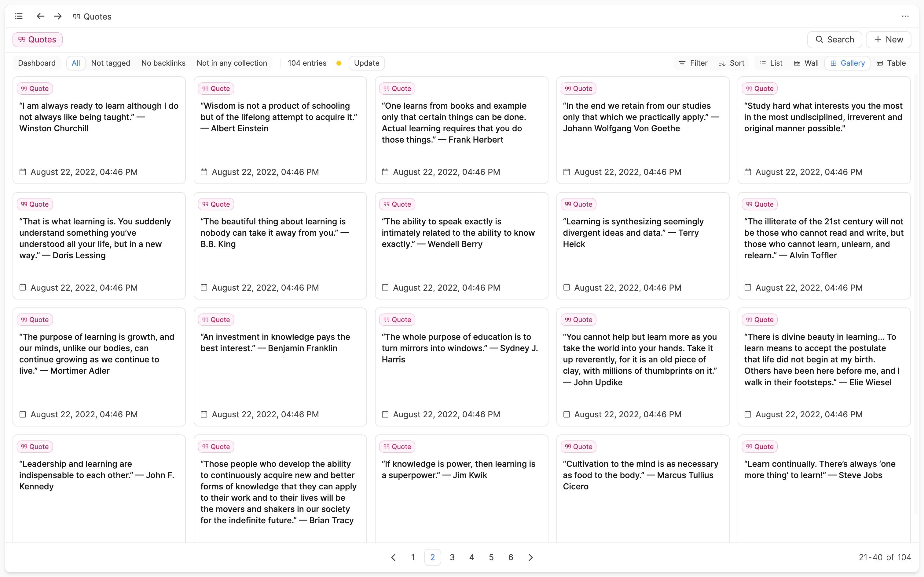Viewport: 924px width, 577px height.
Task: Open the three-dot options menu
Action: click(906, 16)
